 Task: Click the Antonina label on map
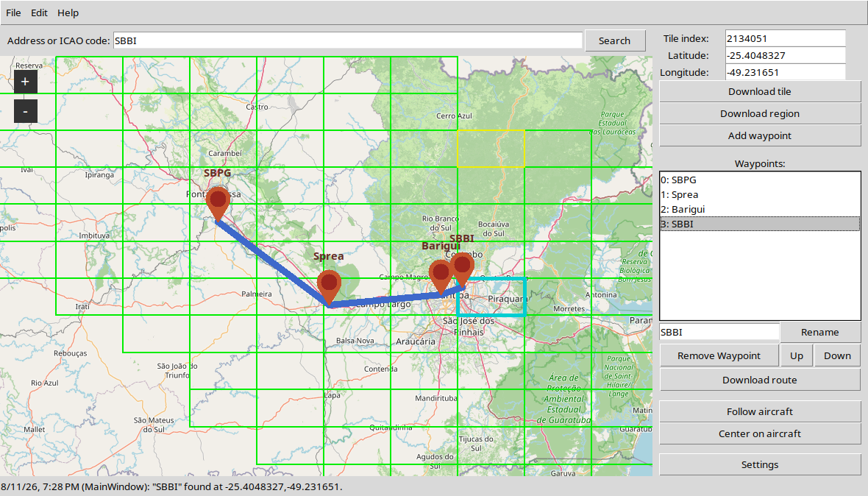tap(601, 294)
